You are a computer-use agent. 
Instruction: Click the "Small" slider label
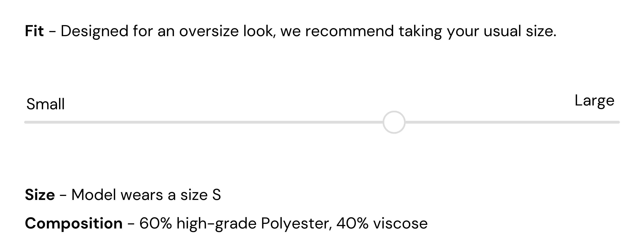46,104
